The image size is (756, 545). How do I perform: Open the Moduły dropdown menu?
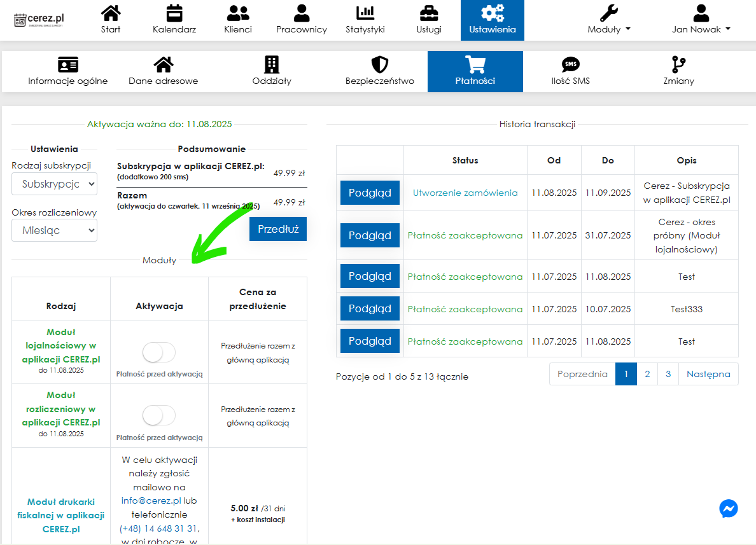pos(609,20)
